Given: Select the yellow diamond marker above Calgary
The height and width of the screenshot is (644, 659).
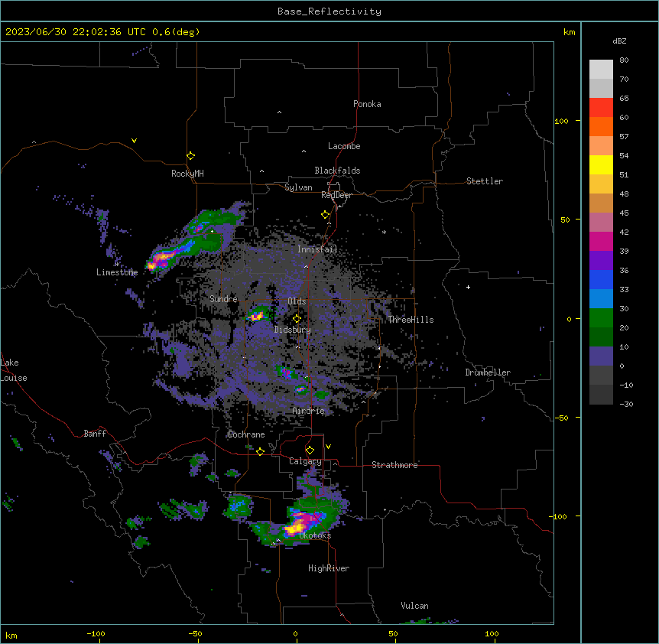Looking at the screenshot, I should point(310,450).
